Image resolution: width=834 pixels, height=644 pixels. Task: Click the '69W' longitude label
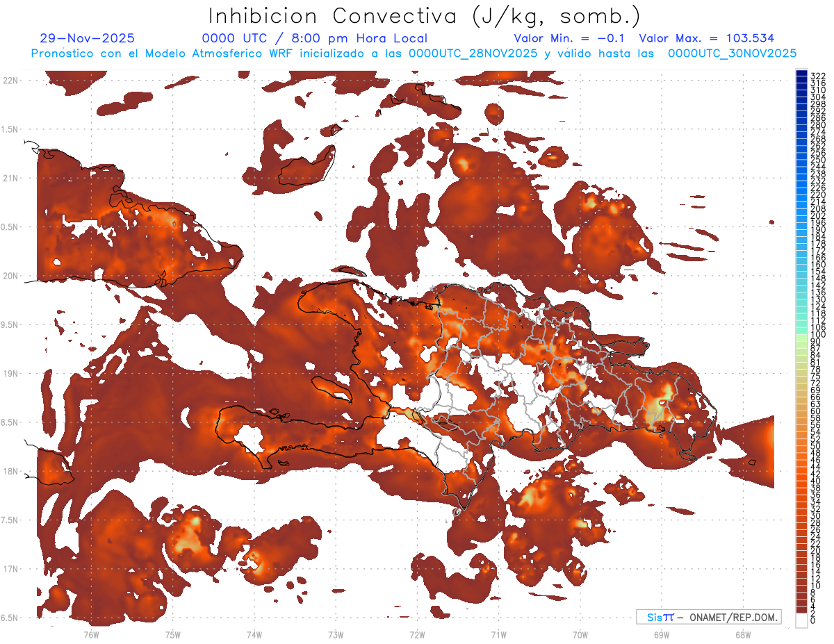(x=661, y=634)
